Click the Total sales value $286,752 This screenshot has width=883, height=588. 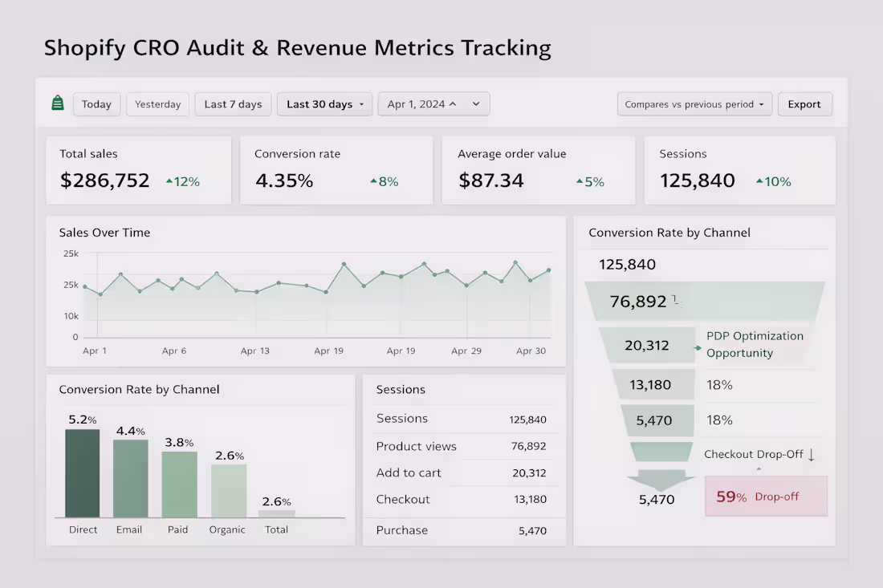pos(104,180)
